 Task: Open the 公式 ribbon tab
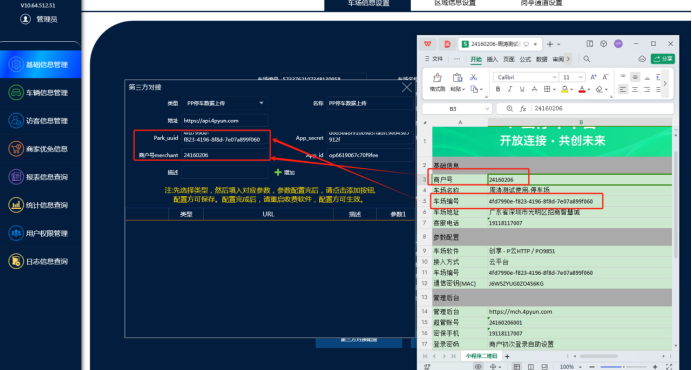click(x=525, y=59)
